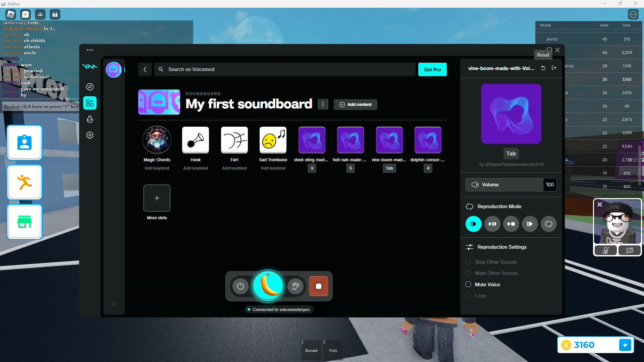The height and width of the screenshot is (362, 644).
Task: Select Play/Stop reproduction mode
Action: pos(511,224)
